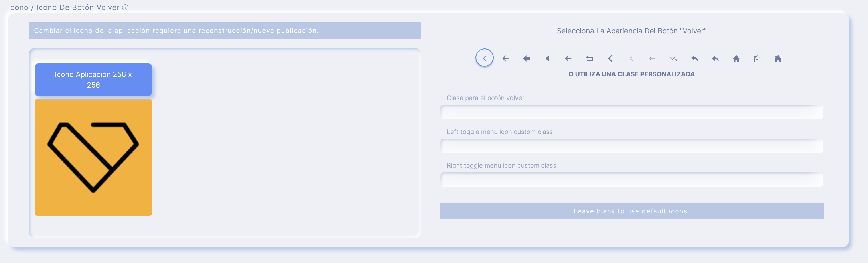Image resolution: width=868 pixels, height=263 pixels.
Task: Choose the last home icon with chimney
Action: [778, 58]
